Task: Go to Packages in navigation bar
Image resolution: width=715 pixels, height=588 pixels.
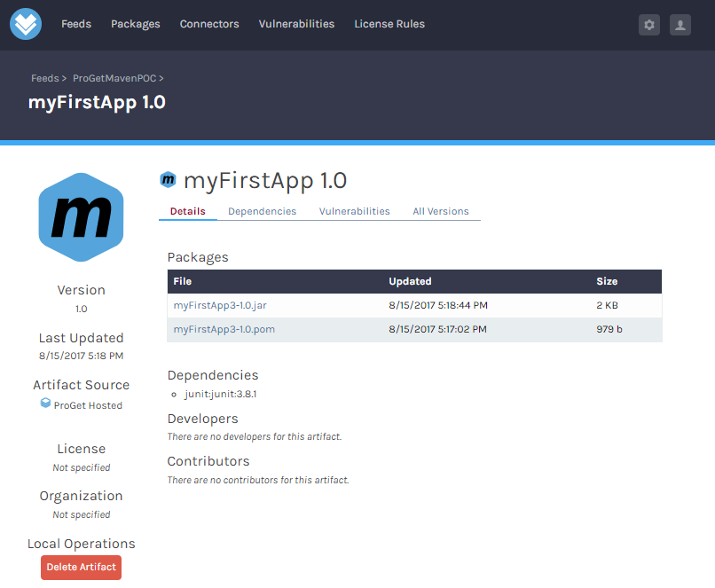Action: (136, 24)
